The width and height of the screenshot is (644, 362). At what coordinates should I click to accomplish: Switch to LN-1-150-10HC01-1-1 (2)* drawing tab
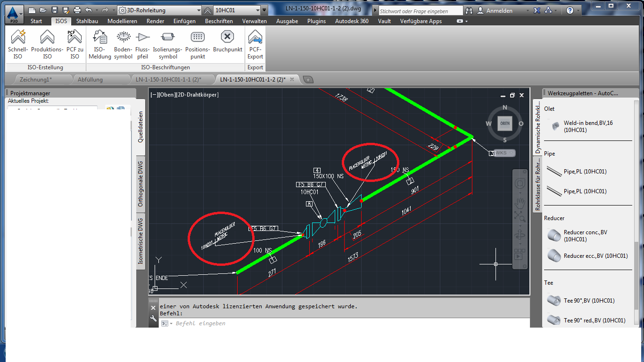tap(168, 80)
